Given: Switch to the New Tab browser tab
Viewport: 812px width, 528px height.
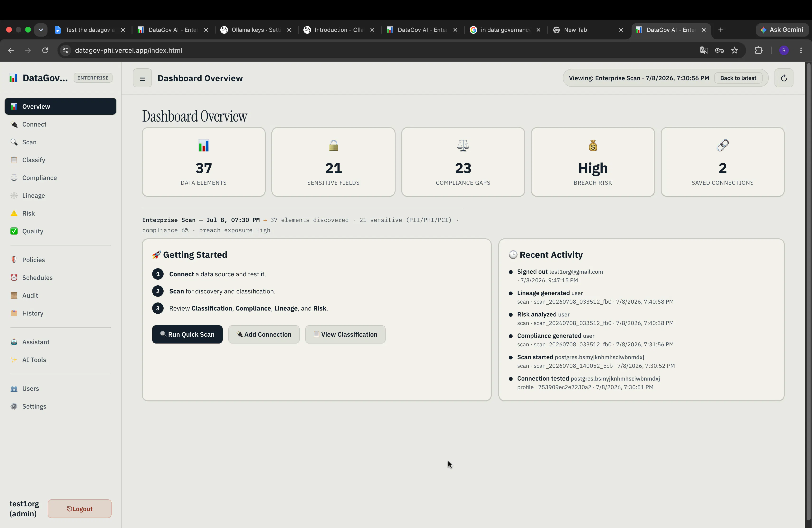Looking at the screenshot, I should 588,30.
